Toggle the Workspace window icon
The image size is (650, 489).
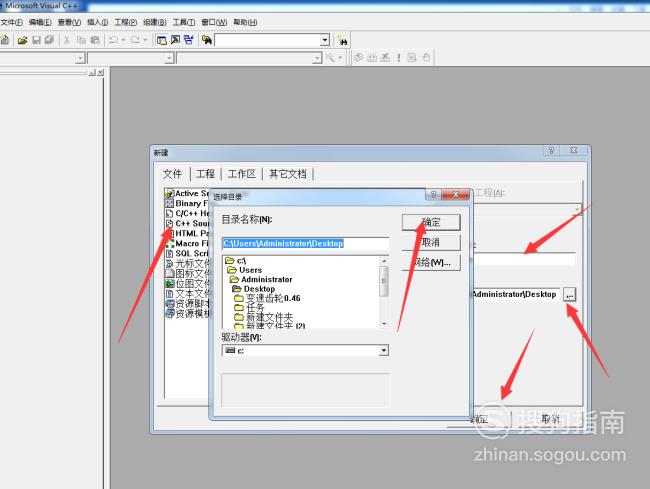tap(162, 40)
